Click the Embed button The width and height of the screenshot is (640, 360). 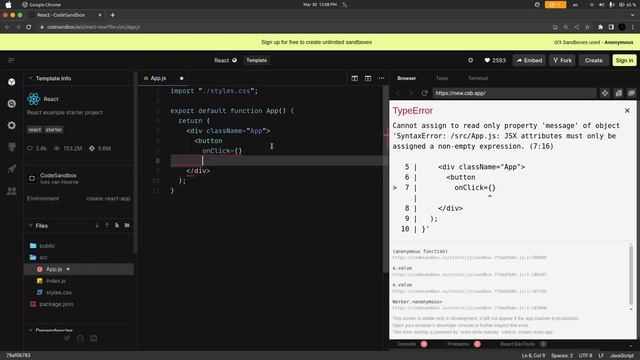(x=529, y=60)
